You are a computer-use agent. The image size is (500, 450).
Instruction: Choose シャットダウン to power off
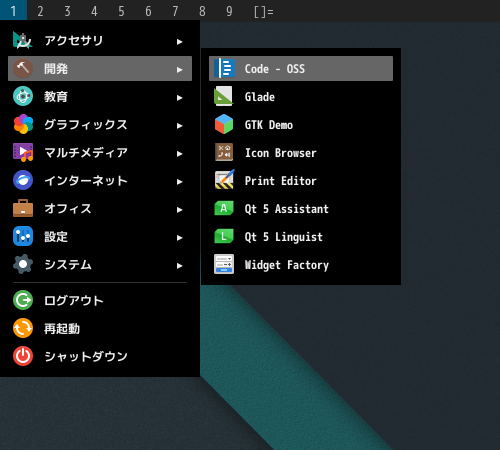point(100,356)
